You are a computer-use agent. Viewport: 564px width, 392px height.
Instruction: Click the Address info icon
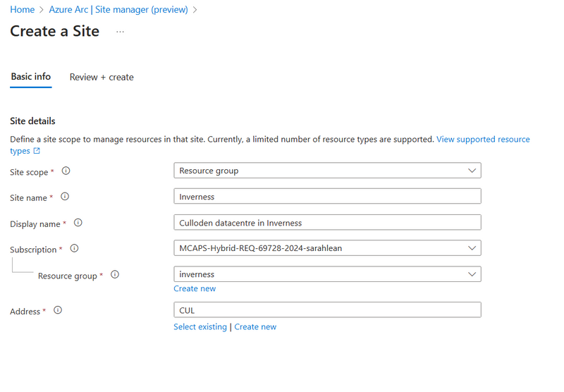pyautogui.click(x=58, y=310)
